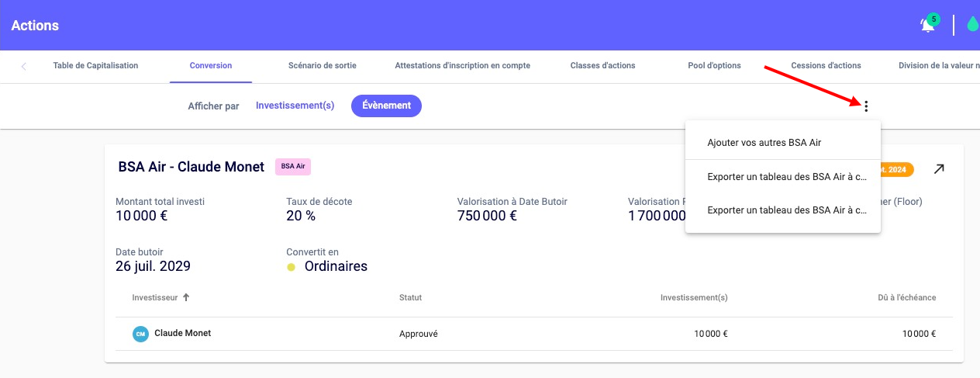Go to Table de Capitalisation tab
980x378 pixels.
coord(95,66)
